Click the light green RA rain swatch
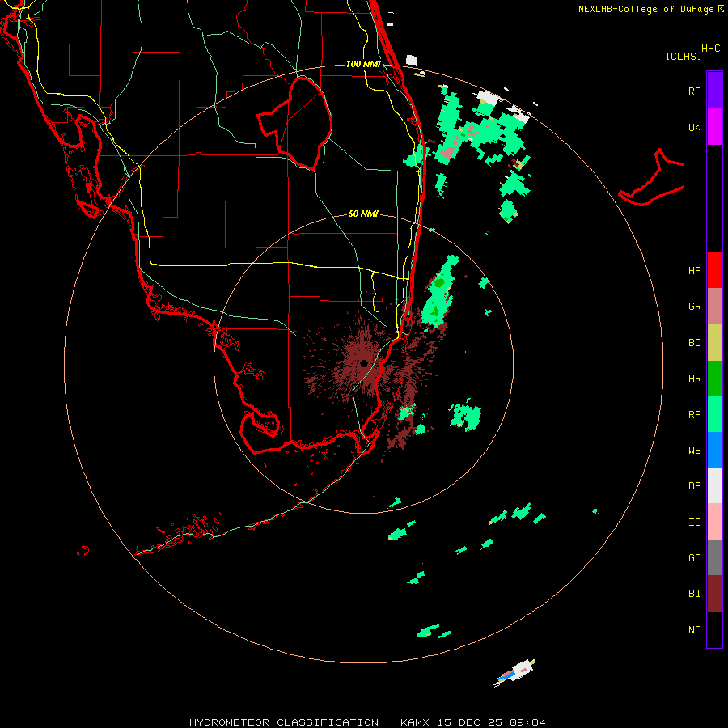The width and height of the screenshot is (728, 728). [714, 414]
